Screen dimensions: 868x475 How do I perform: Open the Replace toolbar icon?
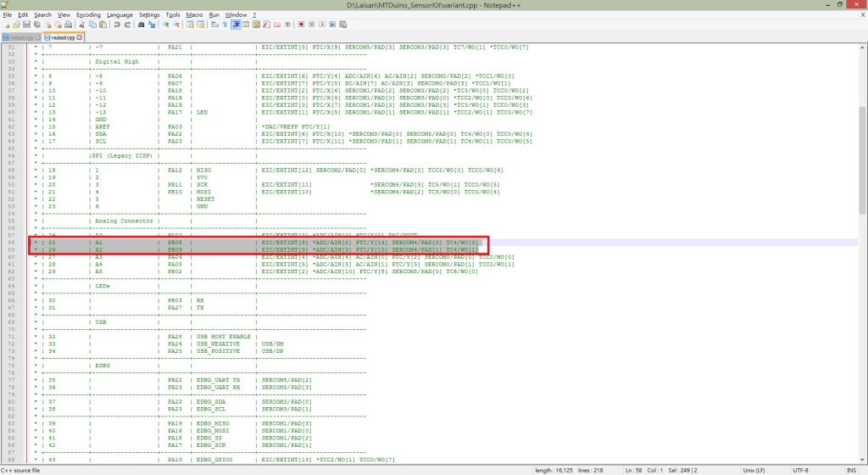[x=152, y=25]
